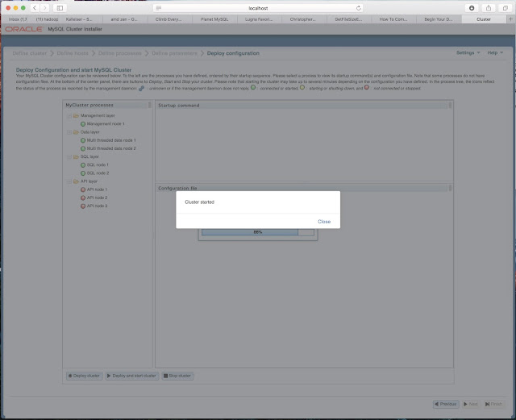Show all Safari tabs overview
Image resolution: width=516 pixels, height=420 pixels.
click(x=506, y=8)
